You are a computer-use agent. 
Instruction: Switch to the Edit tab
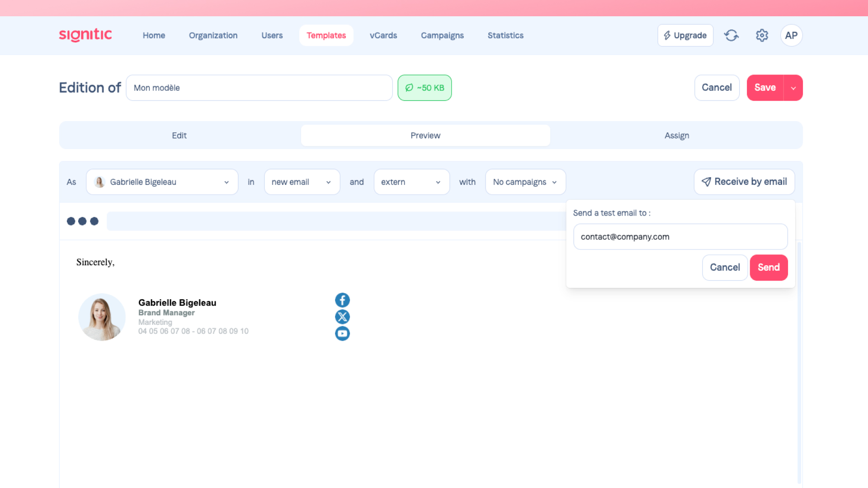[x=179, y=136]
